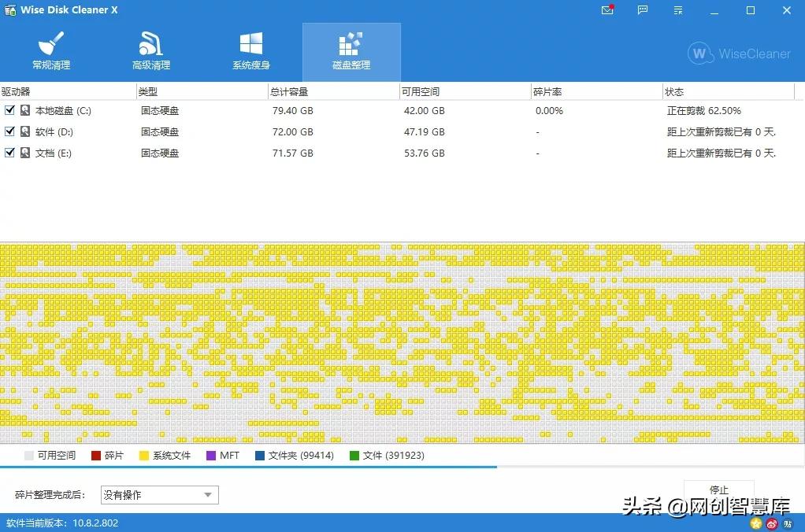The height and width of the screenshot is (532, 805).
Task: Open the mail notification icon with red badge
Action: point(606,10)
